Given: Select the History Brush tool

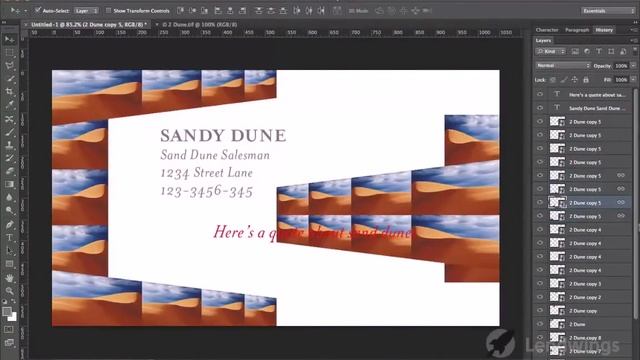Looking at the screenshot, I should [9, 158].
